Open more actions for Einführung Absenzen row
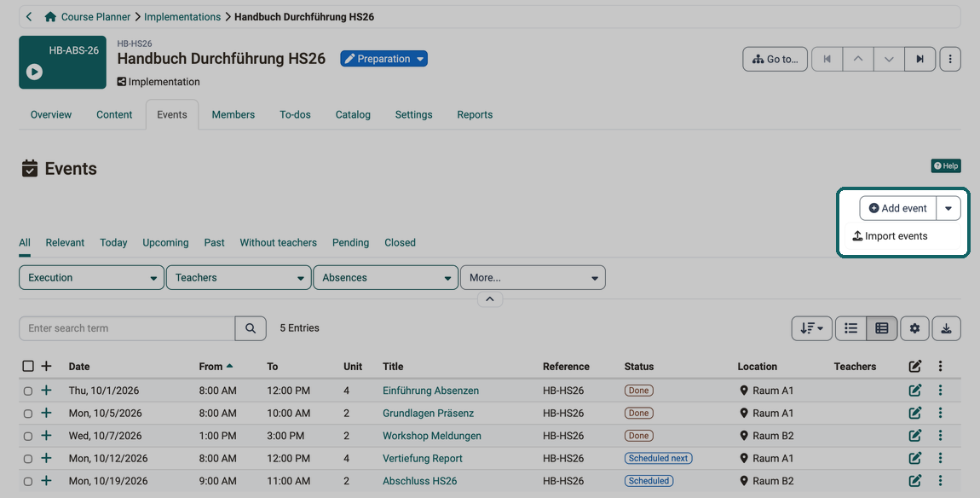This screenshot has width=980, height=498. pos(940,391)
